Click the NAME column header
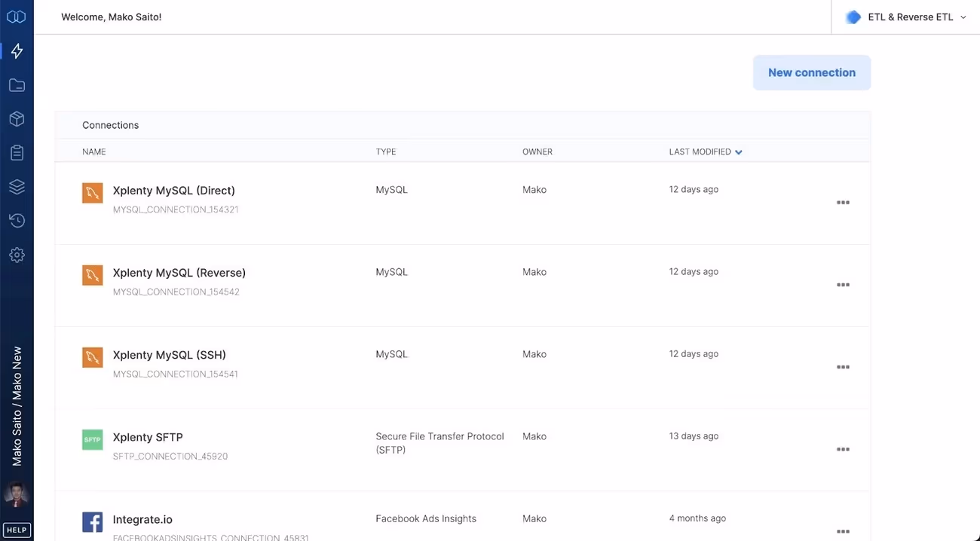Viewport: 980px width, 541px height. coord(94,151)
